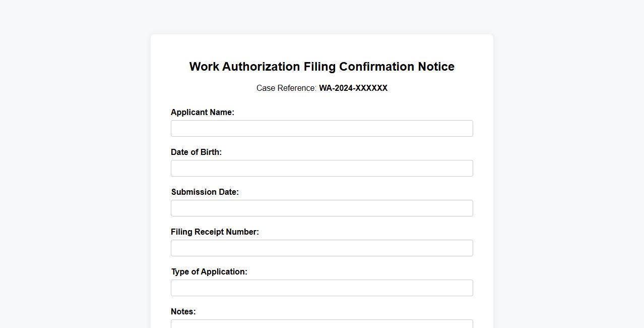Click "Authorization" in the page title
The height and width of the screenshot is (328, 644).
pos(261,67)
